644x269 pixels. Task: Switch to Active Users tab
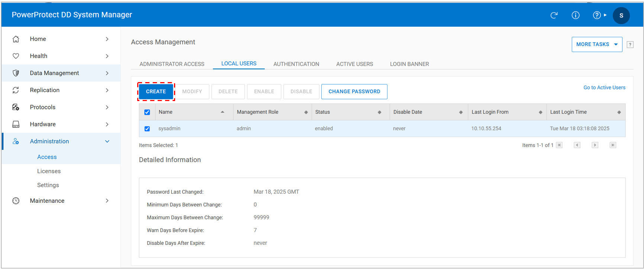click(355, 64)
